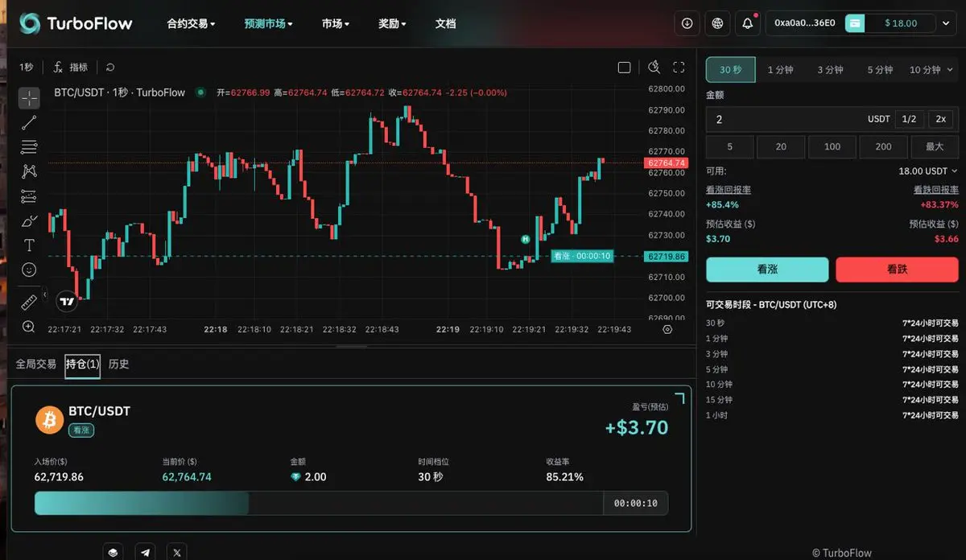Open the chart quick search icon
Screen dimensions: 966x560
[x=654, y=68]
